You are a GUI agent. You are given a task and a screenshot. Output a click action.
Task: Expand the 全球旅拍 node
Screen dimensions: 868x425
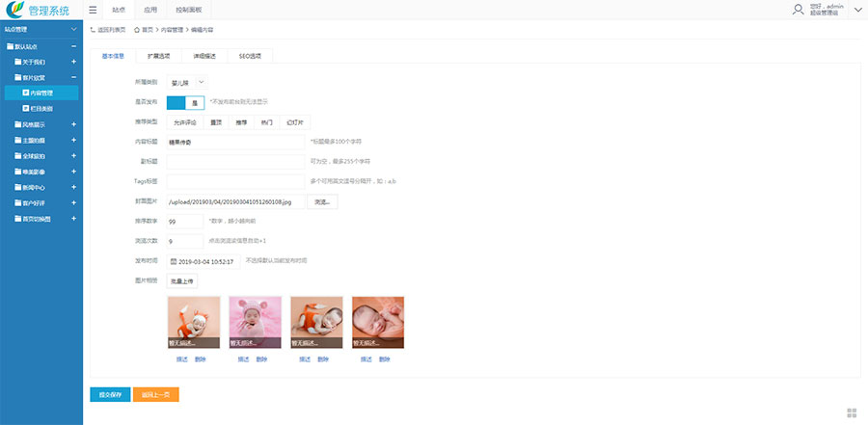(x=73, y=156)
